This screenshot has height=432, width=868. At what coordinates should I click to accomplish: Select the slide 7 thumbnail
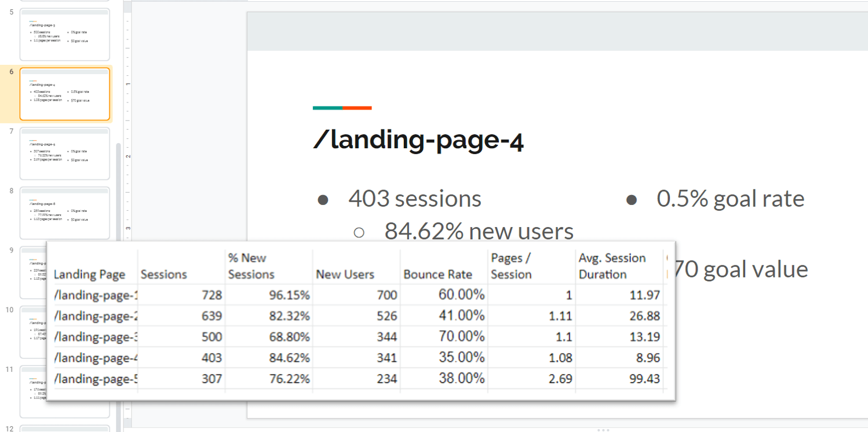point(64,153)
